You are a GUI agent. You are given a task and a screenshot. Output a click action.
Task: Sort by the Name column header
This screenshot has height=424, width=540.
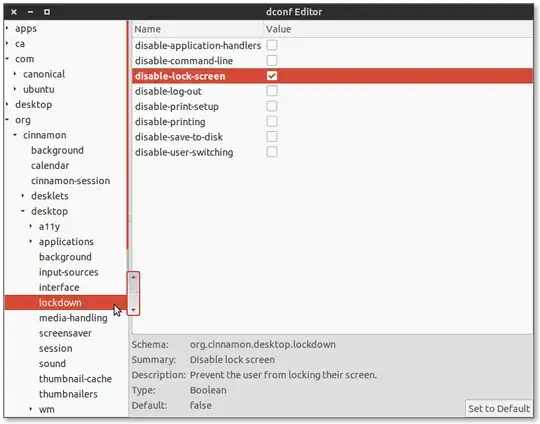pyautogui.click(x=197, y=29)
